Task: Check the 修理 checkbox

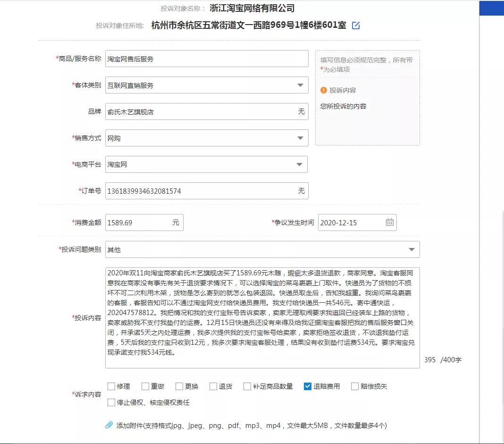Action: 111,386
